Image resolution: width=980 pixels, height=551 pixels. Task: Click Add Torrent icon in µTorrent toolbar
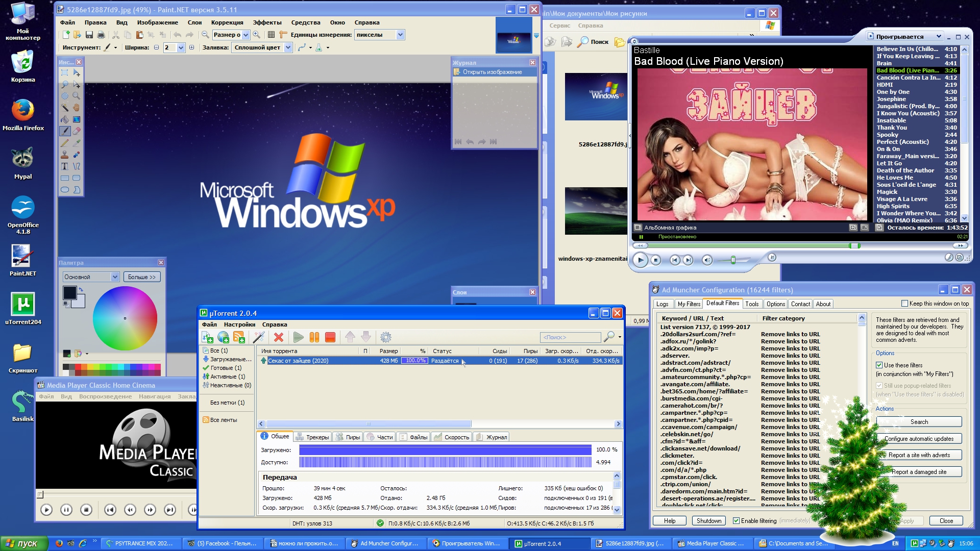[207, 337]
